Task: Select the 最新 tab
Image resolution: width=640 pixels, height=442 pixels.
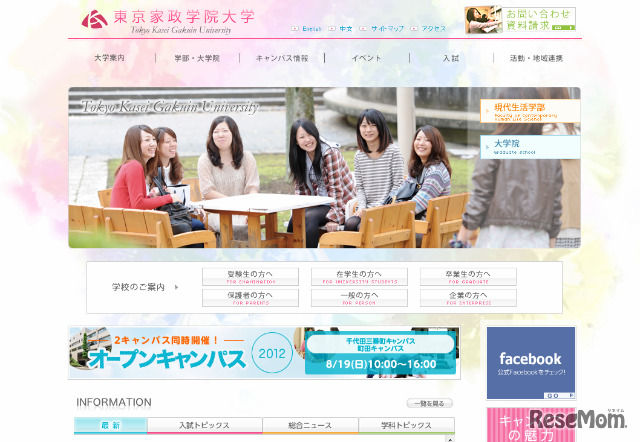Action: pyautogui.click(x=111, y=425)
